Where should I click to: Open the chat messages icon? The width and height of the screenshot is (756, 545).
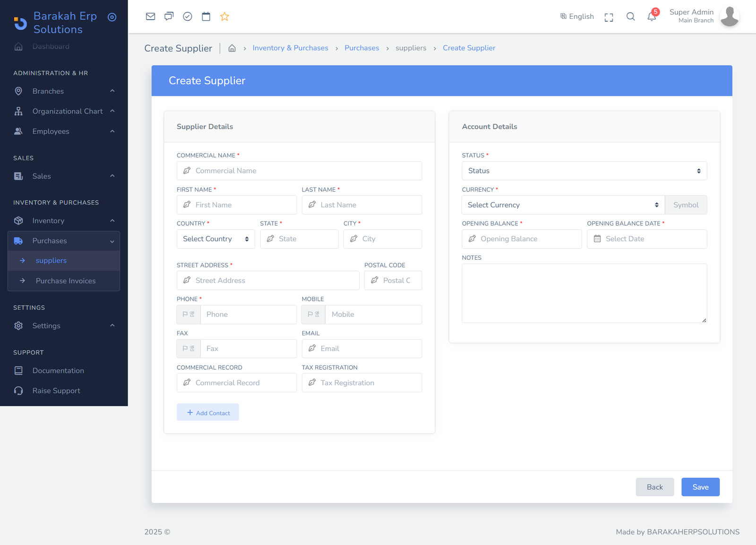[x=169, y=17]
